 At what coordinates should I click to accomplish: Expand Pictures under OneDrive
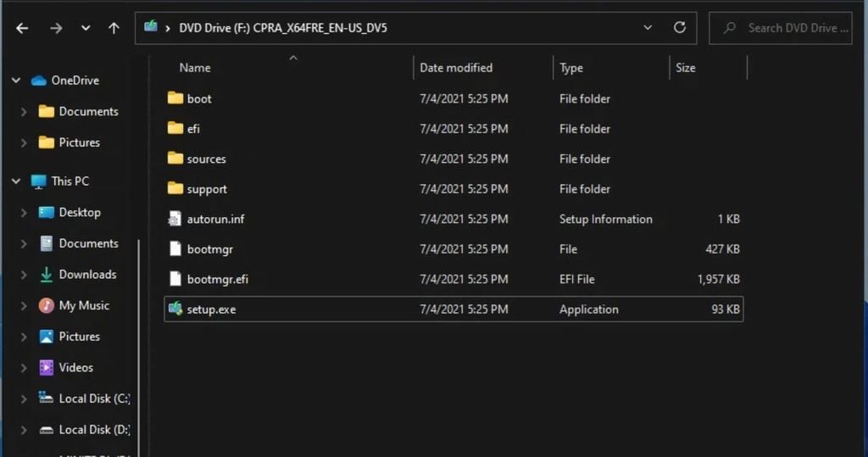pyautogui.click(x=23, y=143)
